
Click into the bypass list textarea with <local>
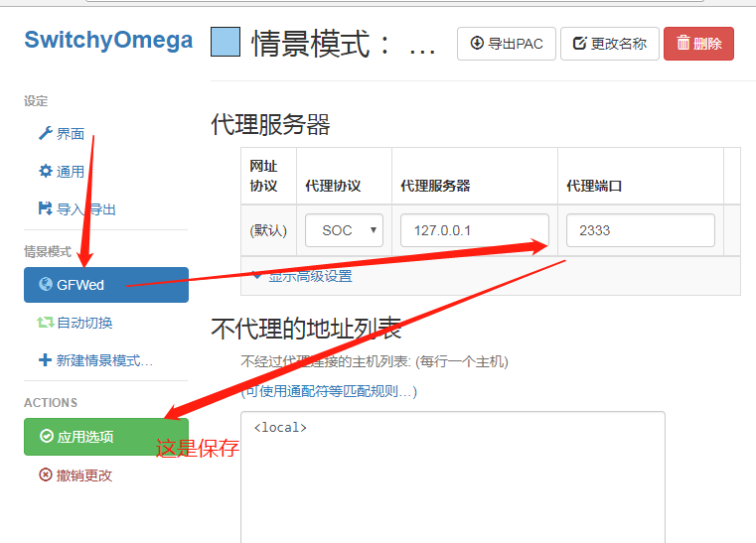pos(453,477)
